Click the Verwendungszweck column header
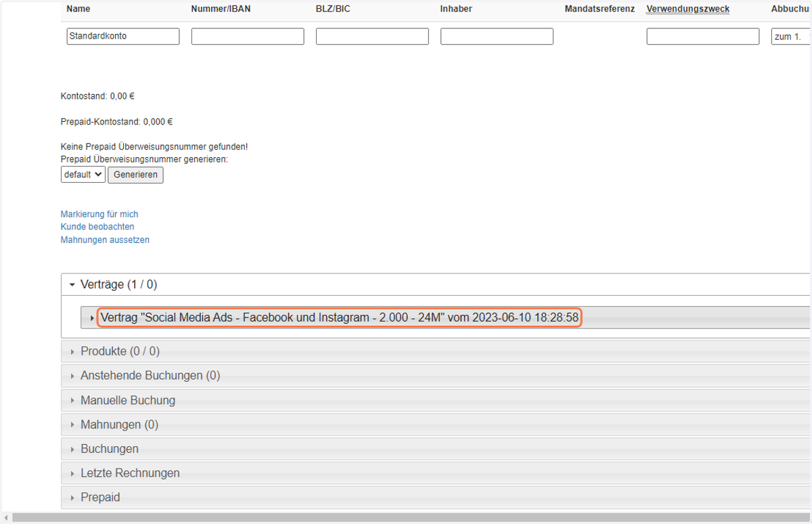The height and width of the screenshot is (524, 812). pyautogui.click(x=688, y=9)
